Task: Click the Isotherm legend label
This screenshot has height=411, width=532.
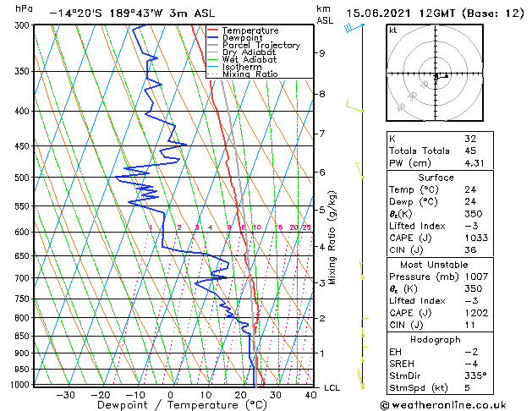Action: (242, 67)
